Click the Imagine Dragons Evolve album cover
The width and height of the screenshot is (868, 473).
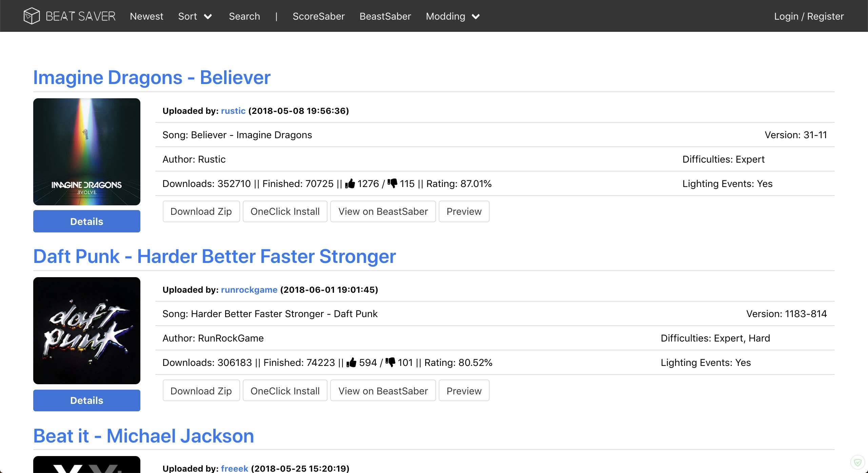pyautogui.click(x=86, y=151)
